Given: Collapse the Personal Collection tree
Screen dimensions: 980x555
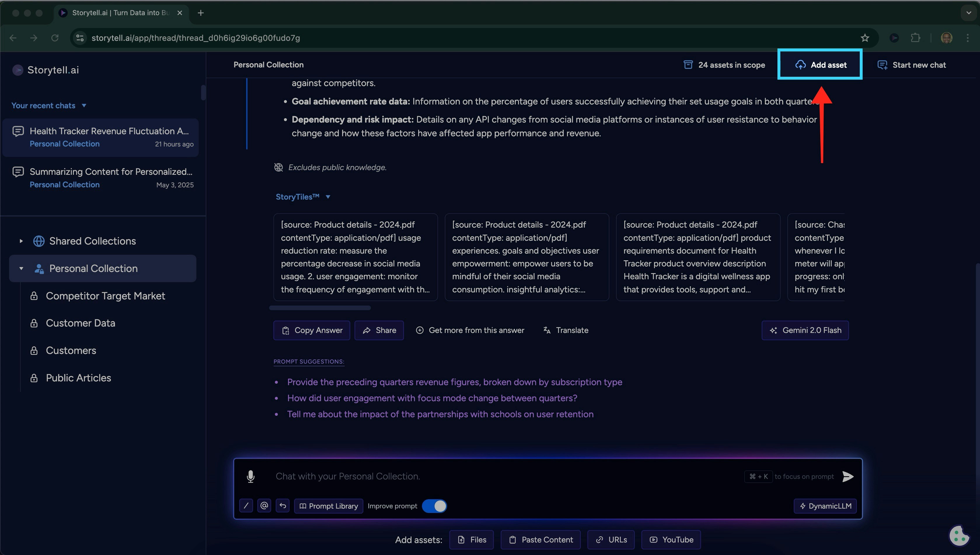Looking at the screenshot, I should click(x=21, y=268).
